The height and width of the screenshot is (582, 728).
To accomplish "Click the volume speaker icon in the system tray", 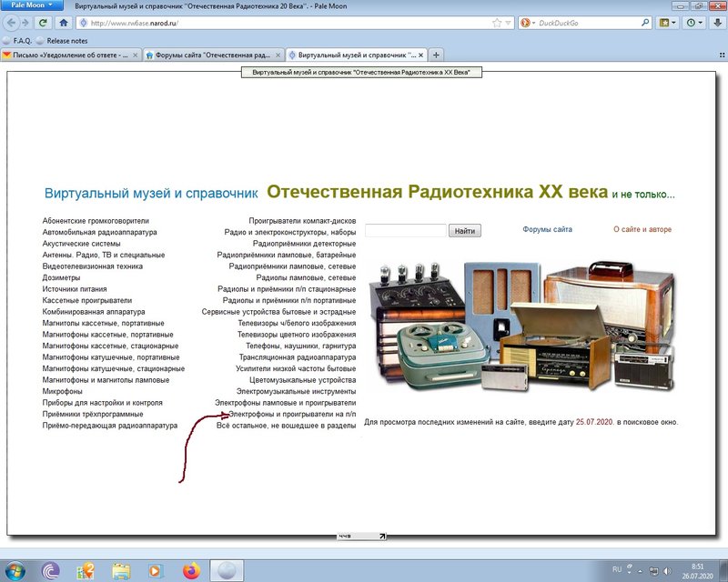I will tap(667, 570).
